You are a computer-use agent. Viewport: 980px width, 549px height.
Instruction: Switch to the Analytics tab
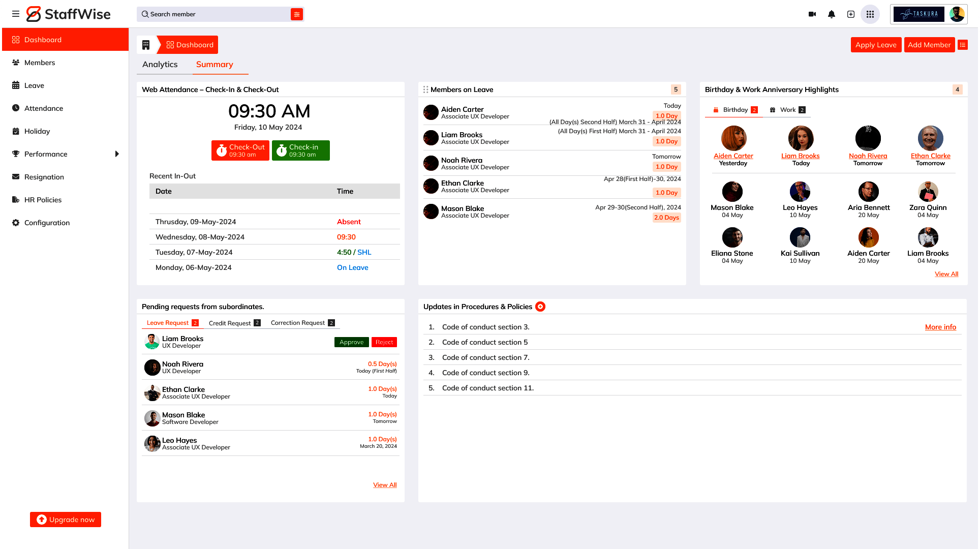tap(160, 65)
